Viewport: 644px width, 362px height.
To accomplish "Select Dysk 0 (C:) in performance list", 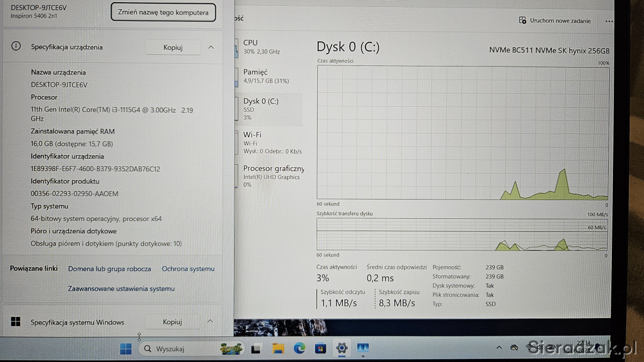I will pos(268,109).
